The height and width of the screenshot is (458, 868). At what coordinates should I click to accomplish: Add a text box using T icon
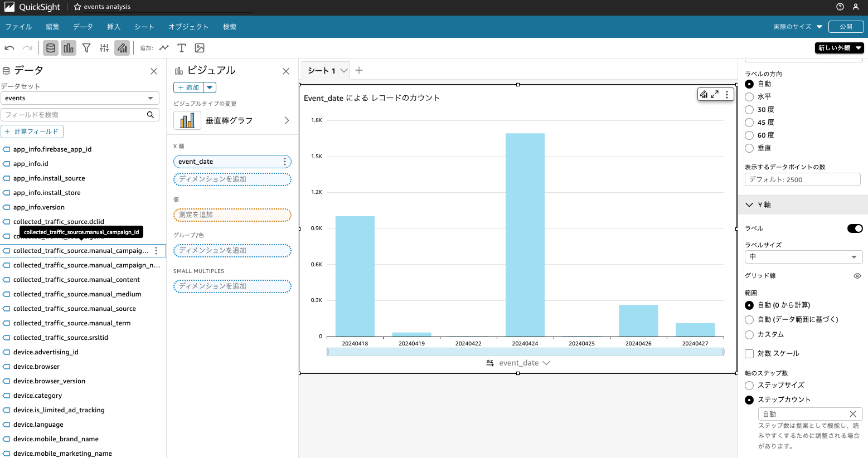pos(182,48)
